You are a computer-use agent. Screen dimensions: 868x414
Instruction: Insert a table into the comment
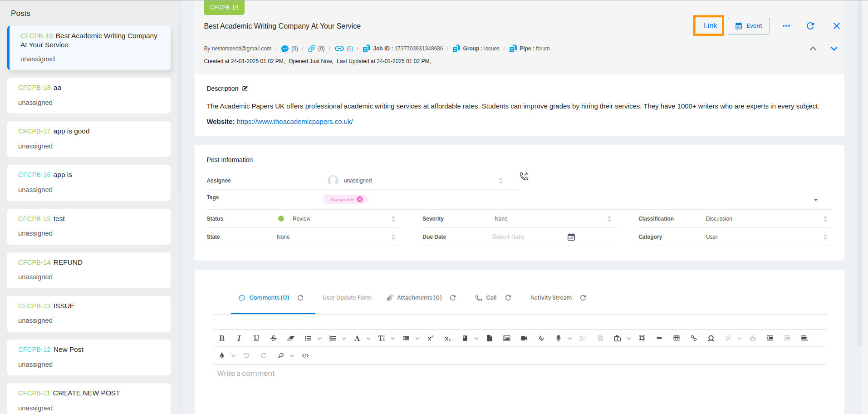coord(677,338)
